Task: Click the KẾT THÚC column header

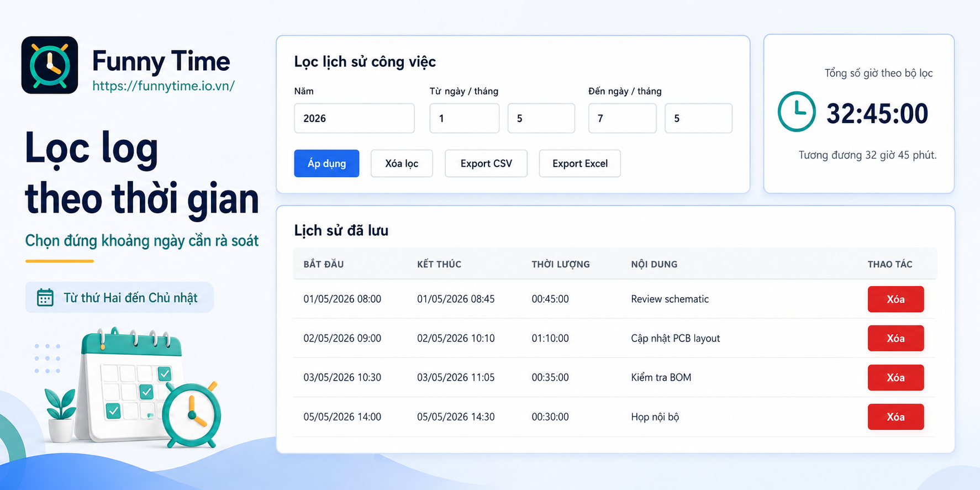Action: (x=439, y=264)
